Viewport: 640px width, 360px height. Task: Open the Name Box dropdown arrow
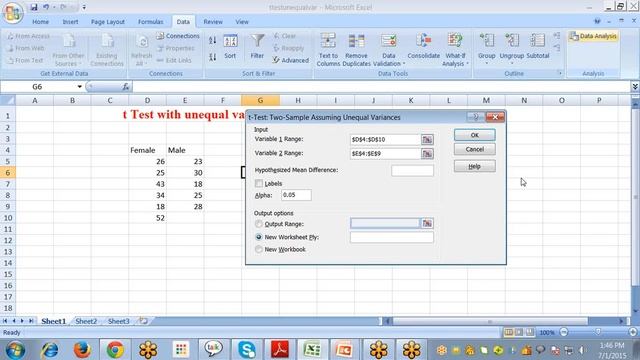(x=79, y=87)
